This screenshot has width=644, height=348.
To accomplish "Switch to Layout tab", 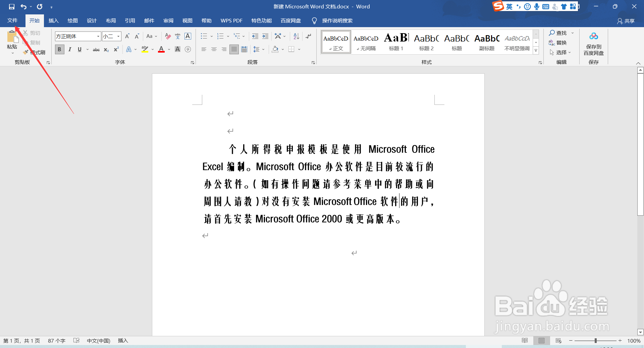I will [111, 21].
